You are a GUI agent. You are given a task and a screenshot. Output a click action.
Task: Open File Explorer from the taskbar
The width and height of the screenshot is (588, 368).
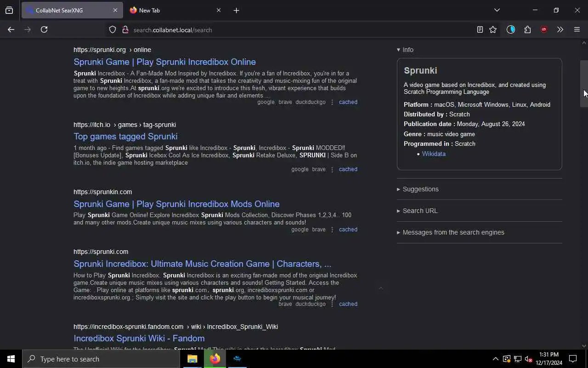[192, 359]
